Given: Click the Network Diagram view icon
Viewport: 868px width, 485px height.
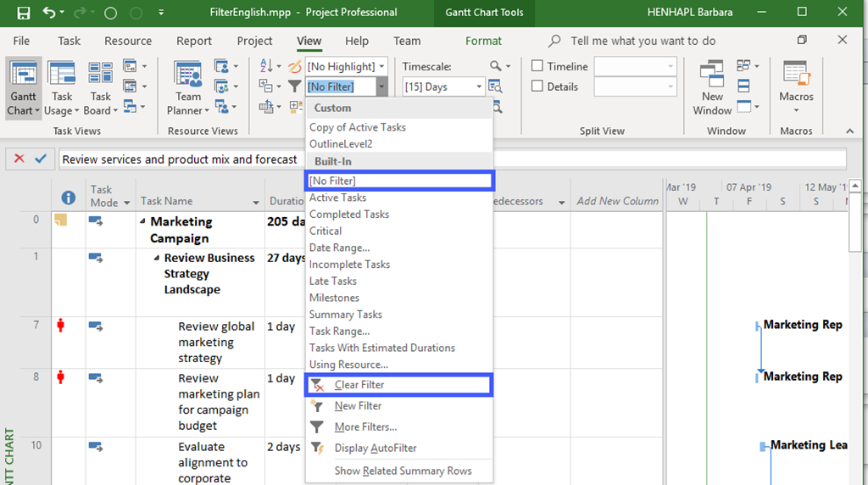Looking at the screenshot, I should click(x=130, y=66).
